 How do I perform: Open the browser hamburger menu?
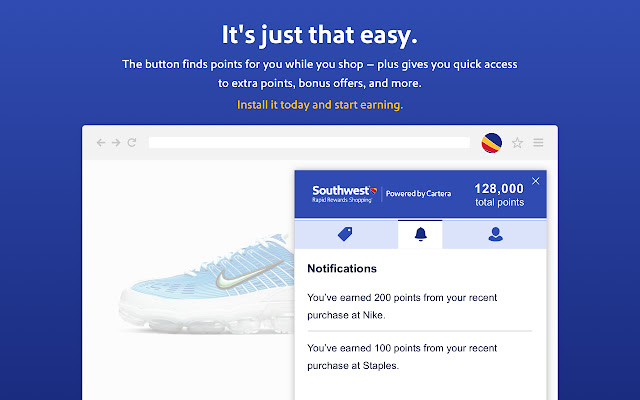coord(539,143)
